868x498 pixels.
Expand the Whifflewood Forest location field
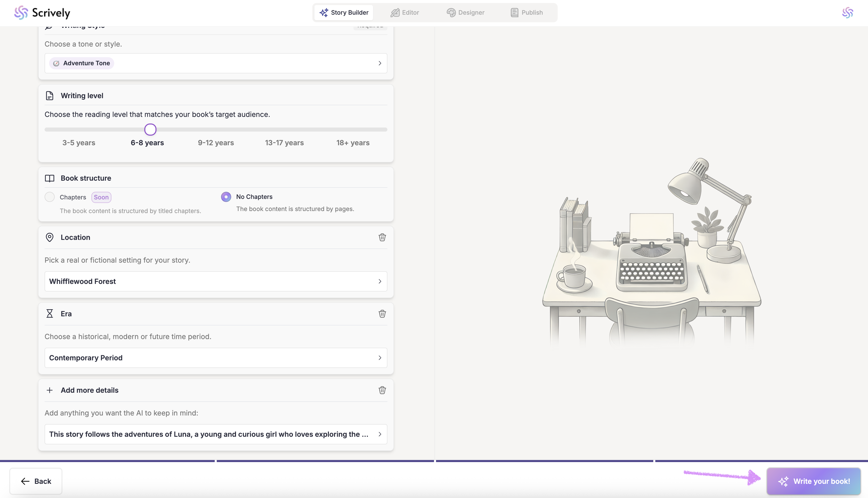pyautogui.click(x=215, y=281)
